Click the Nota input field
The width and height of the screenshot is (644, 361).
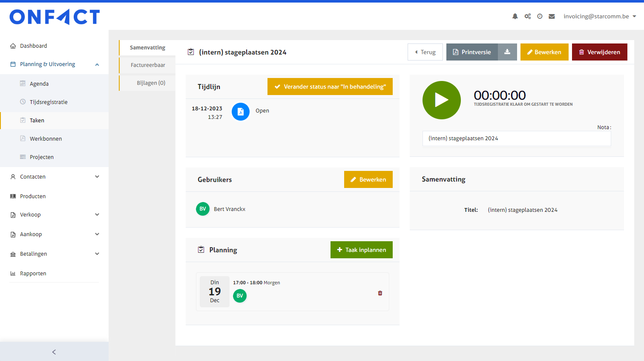(516, 139)
